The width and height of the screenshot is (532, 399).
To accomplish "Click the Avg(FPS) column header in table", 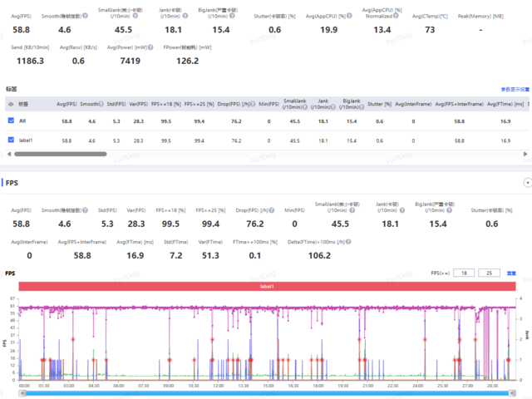I will pyautogui.click(x=66, y=104).
